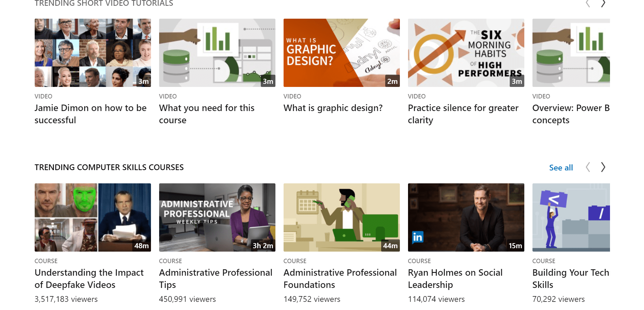Screen dimensions: 644x310
Task: Open See all computer skills courses
Action: click(561, 168)
